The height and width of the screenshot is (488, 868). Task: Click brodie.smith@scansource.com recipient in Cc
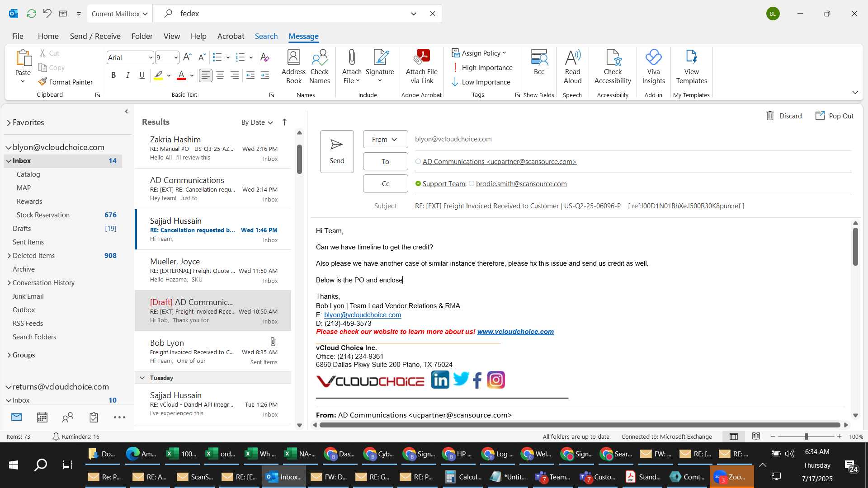tap(521, 184)
